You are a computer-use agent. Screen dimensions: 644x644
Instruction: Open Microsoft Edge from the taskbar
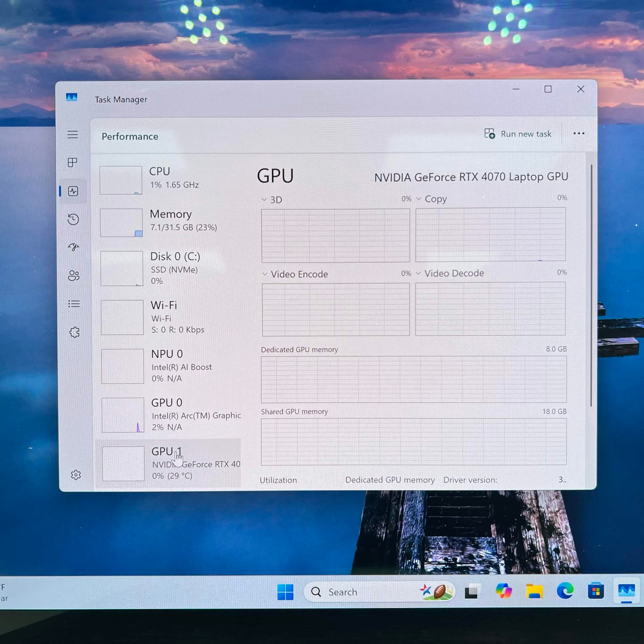click(565, 591)
